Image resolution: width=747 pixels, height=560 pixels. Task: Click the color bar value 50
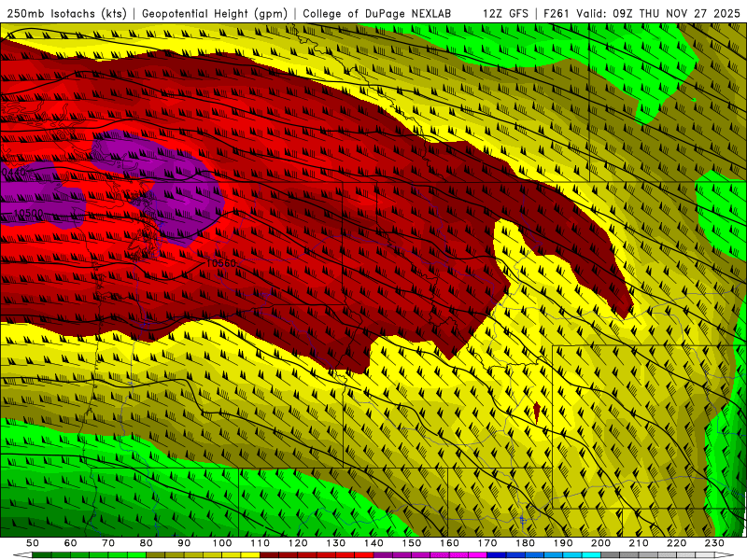point(33,543)
